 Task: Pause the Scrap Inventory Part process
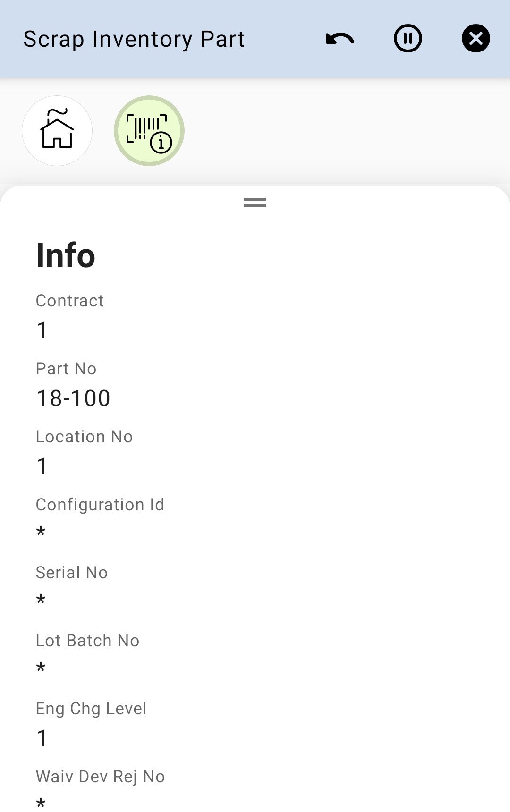coord(408,39)
